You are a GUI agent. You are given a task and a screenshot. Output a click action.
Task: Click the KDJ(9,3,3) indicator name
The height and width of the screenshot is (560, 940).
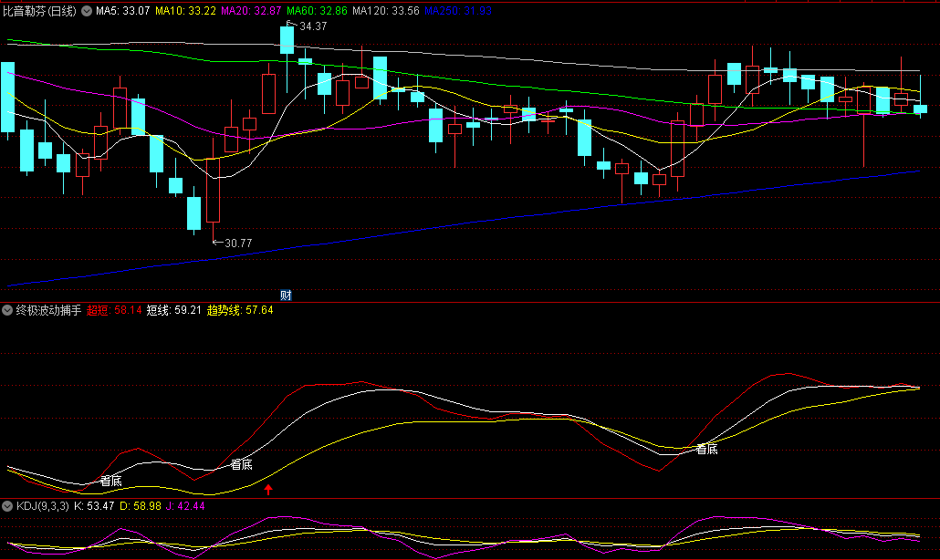click(43, 506)
